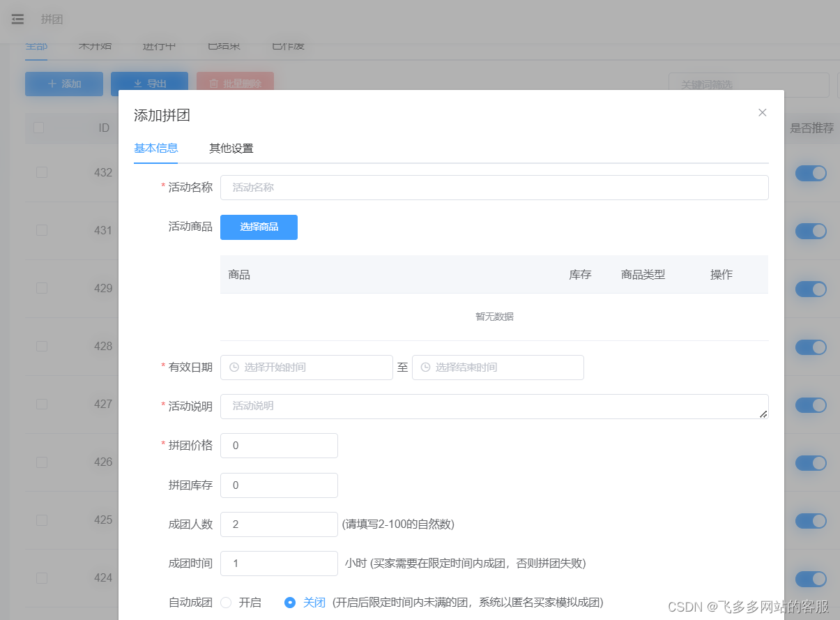Click the 是否推荐 column header

[811, 128]
